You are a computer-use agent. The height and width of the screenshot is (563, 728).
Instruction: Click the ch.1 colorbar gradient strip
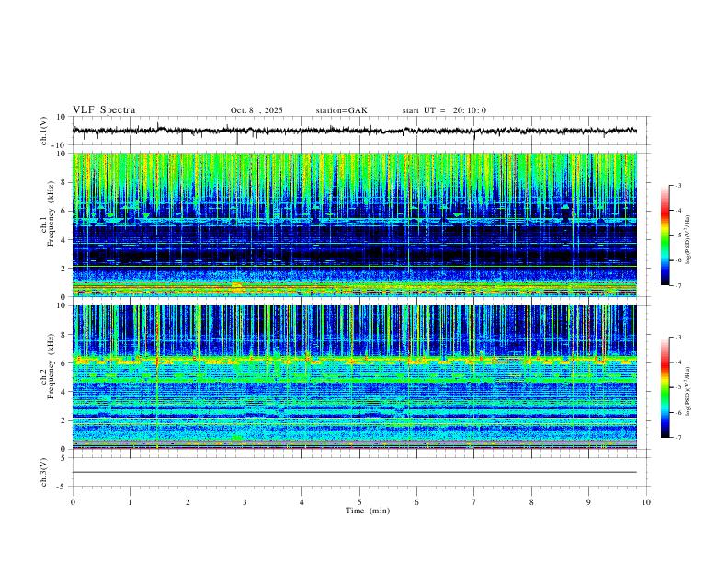tap(665, 236)
